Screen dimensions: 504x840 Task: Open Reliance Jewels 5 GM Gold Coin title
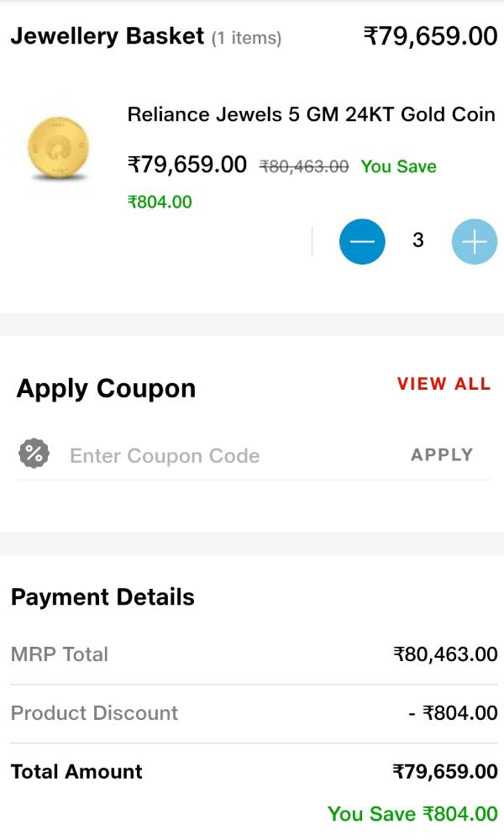tap(311, 114)
